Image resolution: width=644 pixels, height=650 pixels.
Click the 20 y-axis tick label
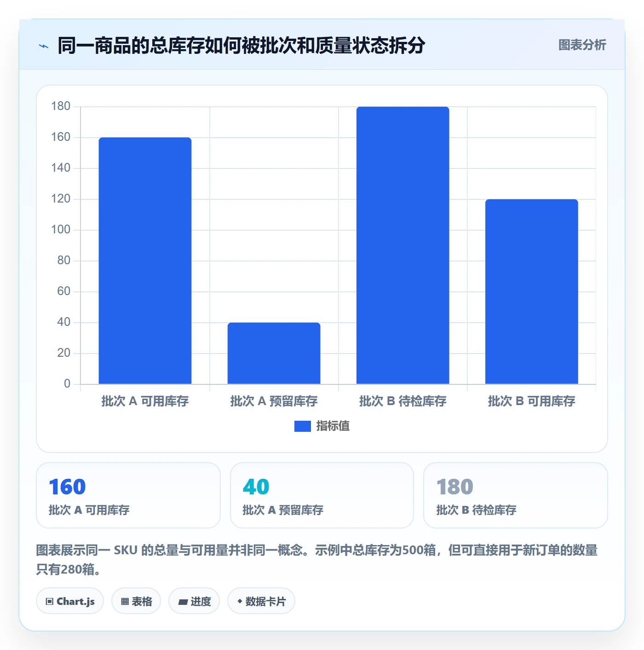pyautogui.click(x=64, y=353)
